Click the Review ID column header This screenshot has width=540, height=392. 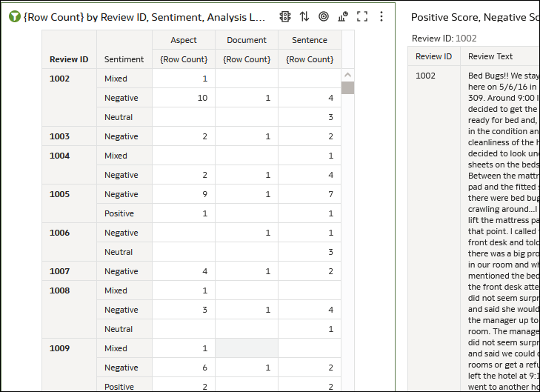69,59
